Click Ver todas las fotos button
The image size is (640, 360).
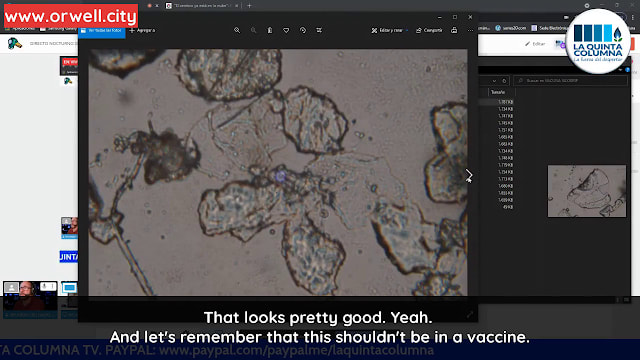point(102,30)
